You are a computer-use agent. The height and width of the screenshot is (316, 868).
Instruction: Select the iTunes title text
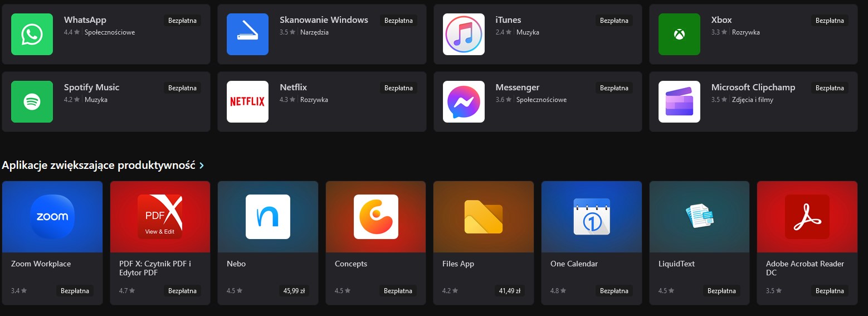(x=508, y=20)
